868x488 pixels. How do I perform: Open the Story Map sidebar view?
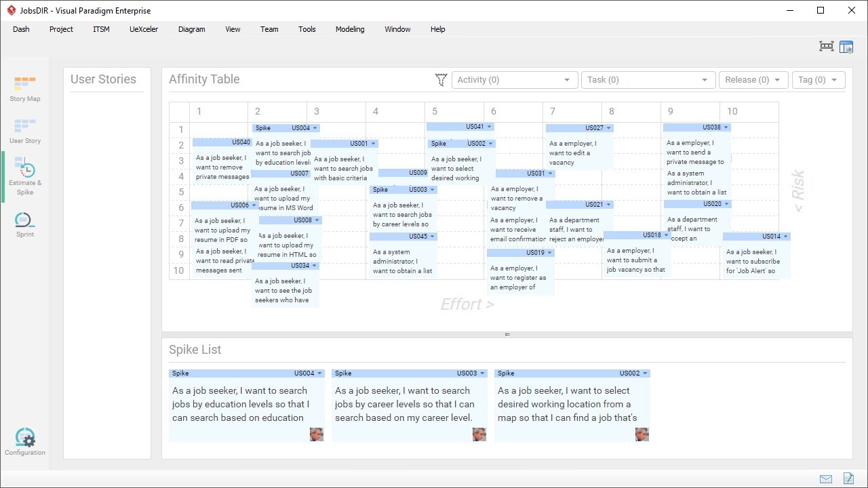coord(24,89)
